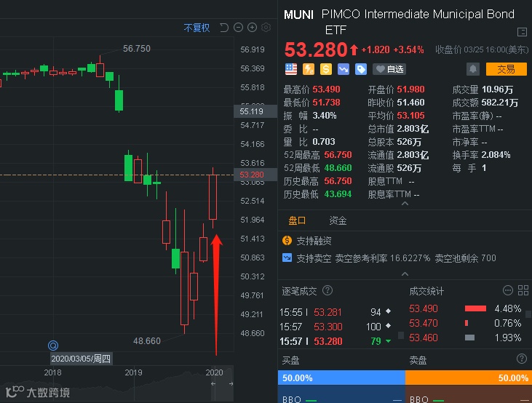532x403 pixels.
Task: Click the 换手率 value 2.084%
Action: click(x=496, y=155)
